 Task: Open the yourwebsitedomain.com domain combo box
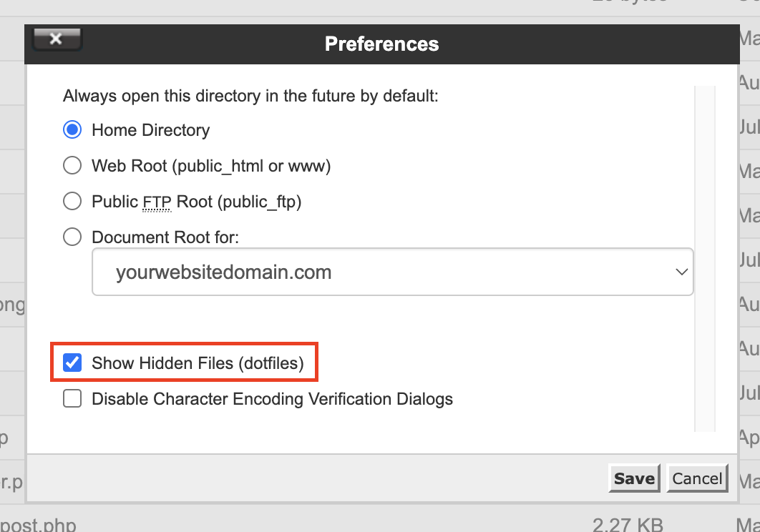392,272
